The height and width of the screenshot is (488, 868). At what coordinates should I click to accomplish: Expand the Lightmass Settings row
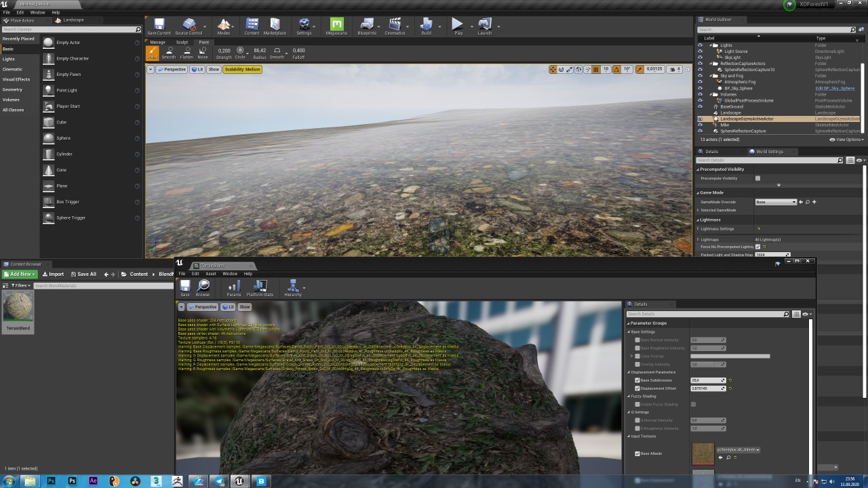tap(698, 229)
